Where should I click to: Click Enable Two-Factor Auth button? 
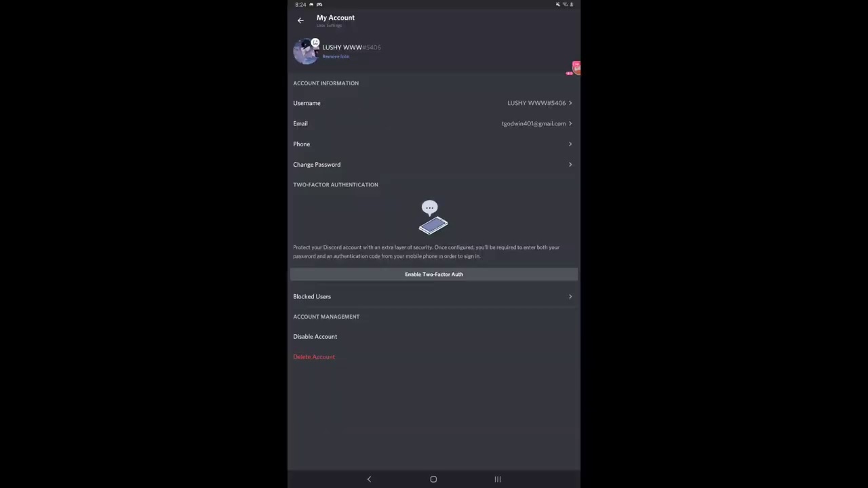pos(434,274)
